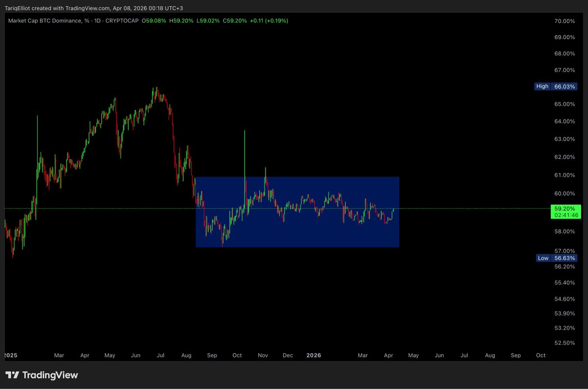Click the 2026 year label on time axis
Image resolution: width=588 pixels, height=389 pixels.
coord(313,355)
